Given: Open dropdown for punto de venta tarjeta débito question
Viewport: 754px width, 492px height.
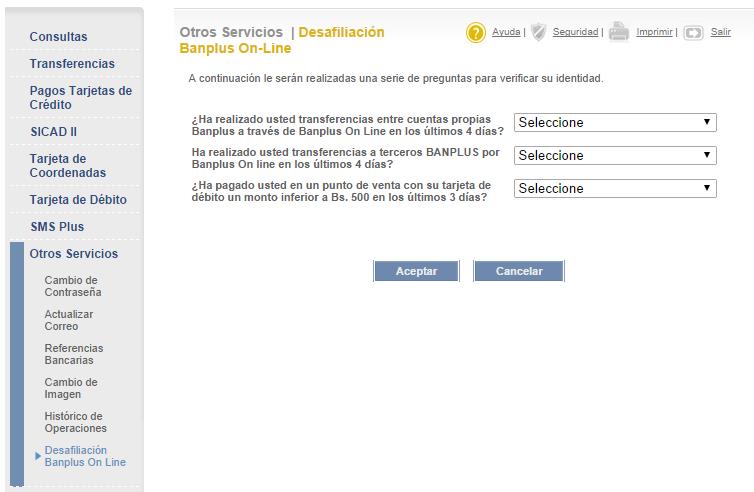Looking at the screenshot, I should (615, 189).
